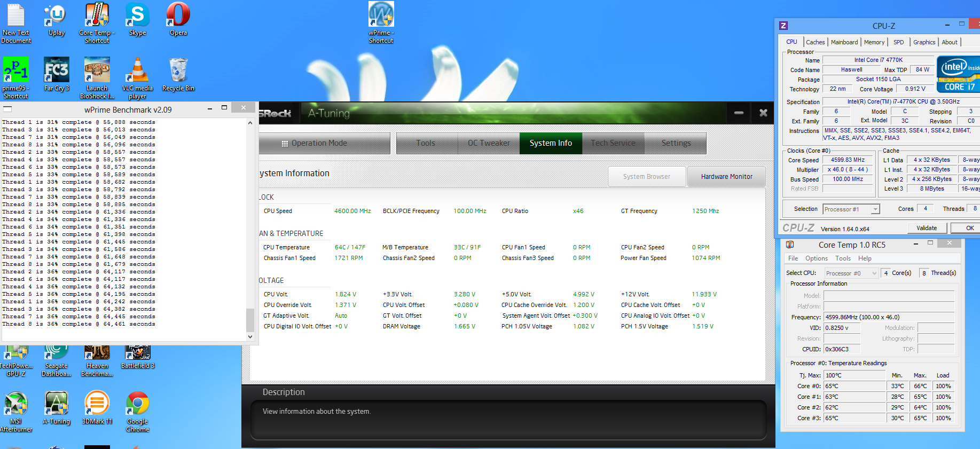Screen dimensions: 980x449
Task: Select the Memory tab in CPU-Z
Action: point(874,42)
